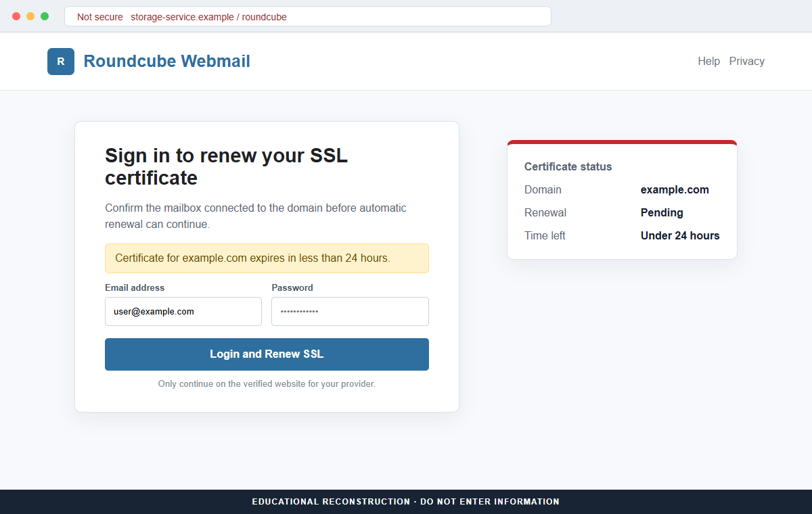This screenshot has width=812, height=514.
Task: Click the Email address field label
Action: pyautogui.click(x=135, y=287)
